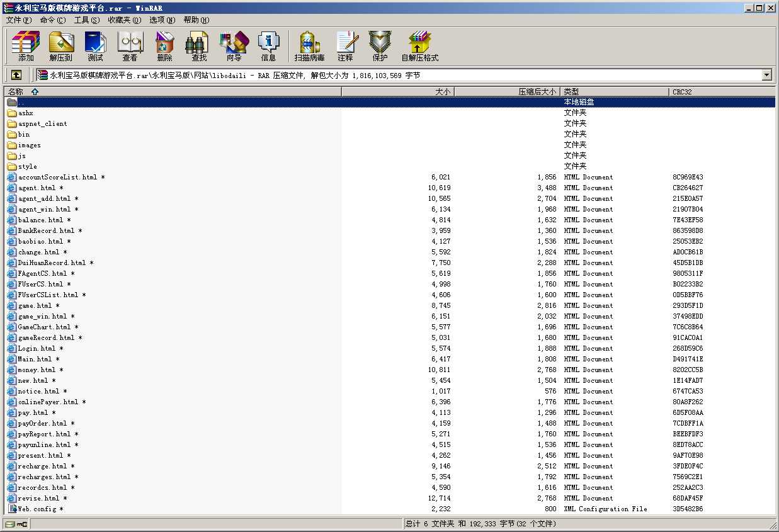Click the Login.html file icon
779x532 pixels.
[x=11, y=348]
